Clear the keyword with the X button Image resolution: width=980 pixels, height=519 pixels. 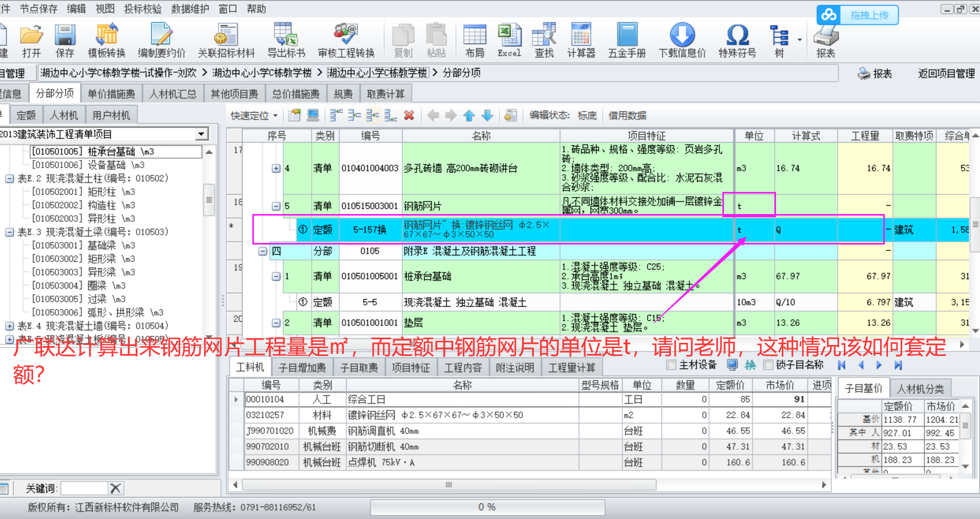click(116, 489)
